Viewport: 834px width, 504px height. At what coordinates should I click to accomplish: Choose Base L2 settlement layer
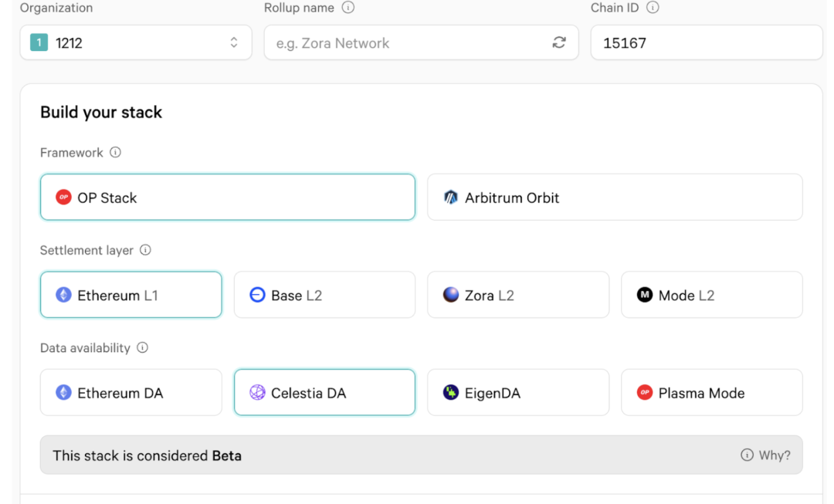pyautogui.click(x=324, y=295)
